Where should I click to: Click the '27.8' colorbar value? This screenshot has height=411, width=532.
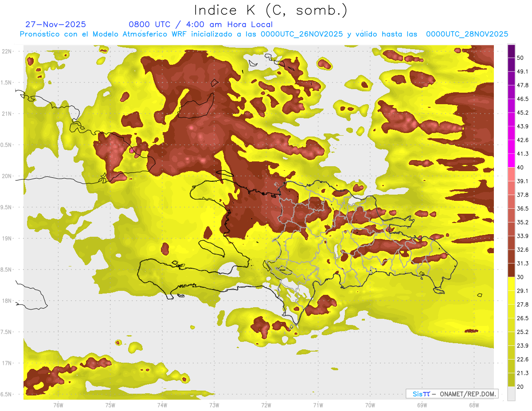[x=523, y=305]
